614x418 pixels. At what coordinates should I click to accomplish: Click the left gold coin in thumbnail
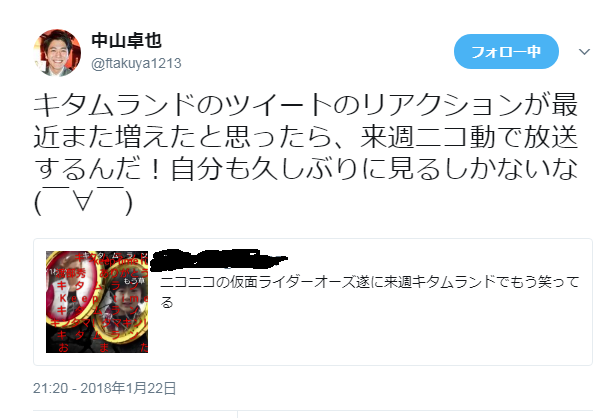[72, 289]
